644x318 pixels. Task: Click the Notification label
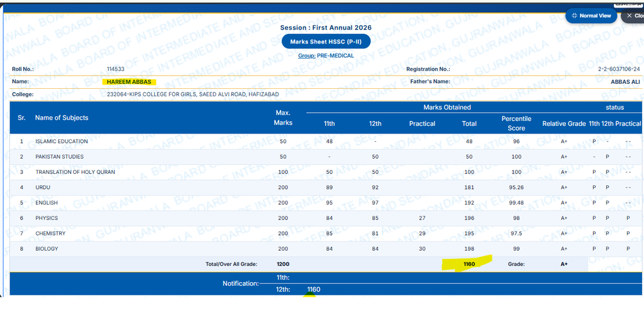241,283
